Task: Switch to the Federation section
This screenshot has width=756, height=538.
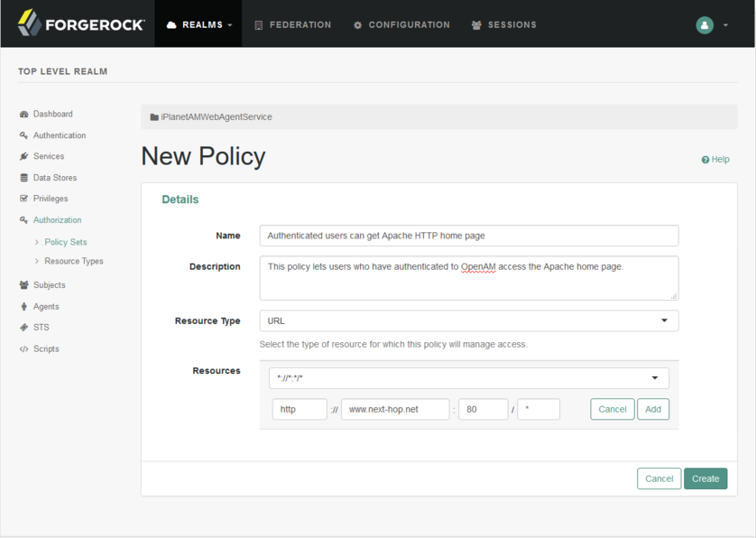Action: click(292, 24)
